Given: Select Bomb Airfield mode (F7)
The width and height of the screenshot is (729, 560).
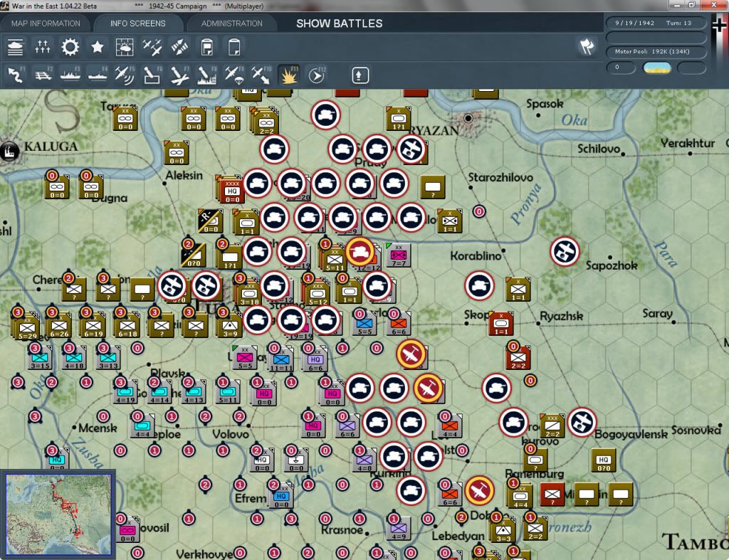Looking at the screenshot, I should [179, 75].
